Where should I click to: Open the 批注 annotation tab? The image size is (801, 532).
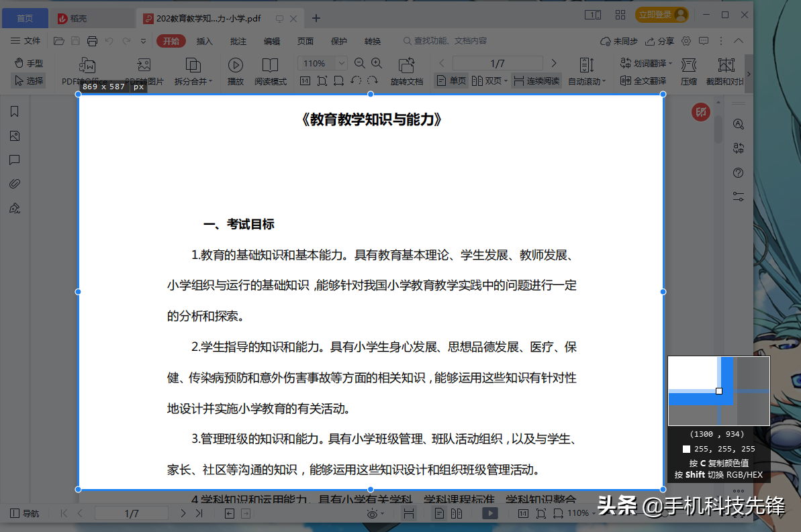[x=238, y=41]
